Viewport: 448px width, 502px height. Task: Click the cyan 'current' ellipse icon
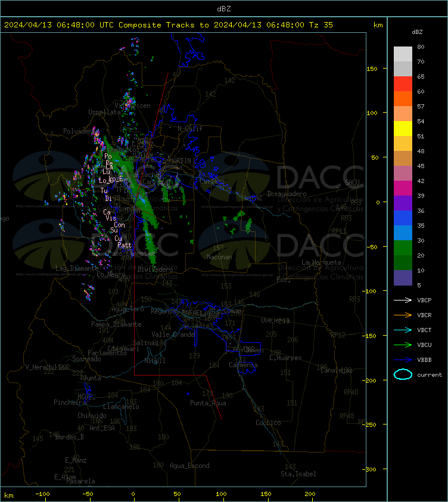point(403,374)
